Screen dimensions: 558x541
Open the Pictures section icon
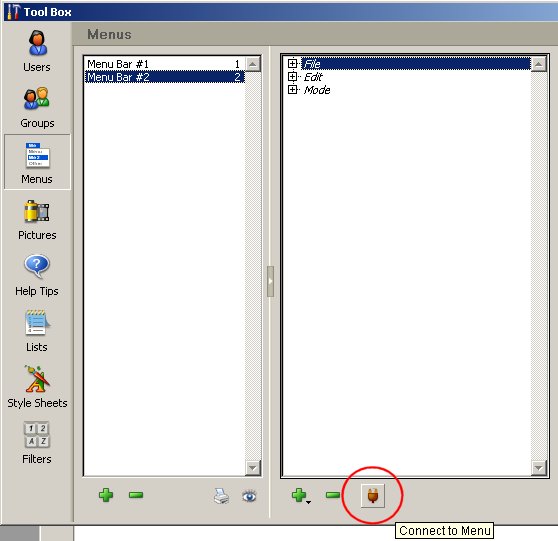point(37,211)
